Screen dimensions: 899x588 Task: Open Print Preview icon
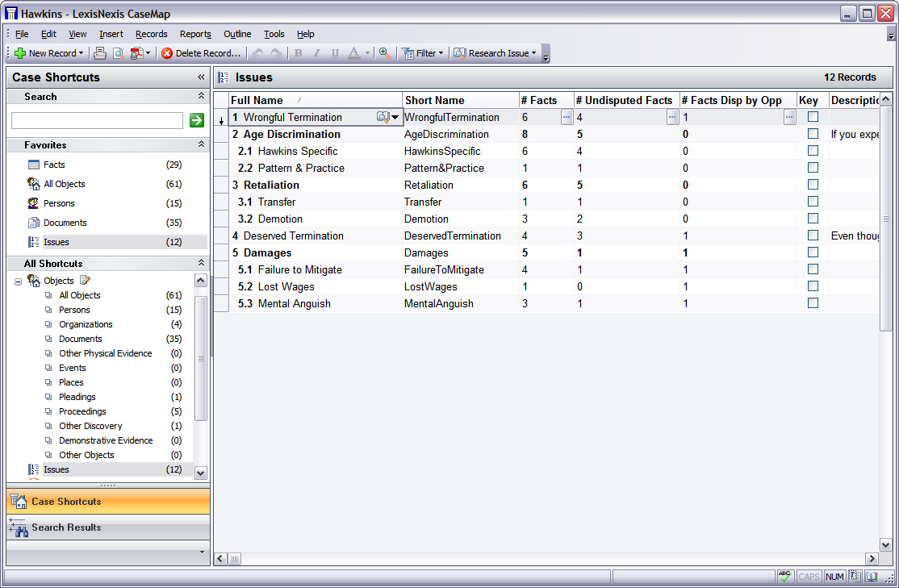pyautogui.click(x=119, y=53)
